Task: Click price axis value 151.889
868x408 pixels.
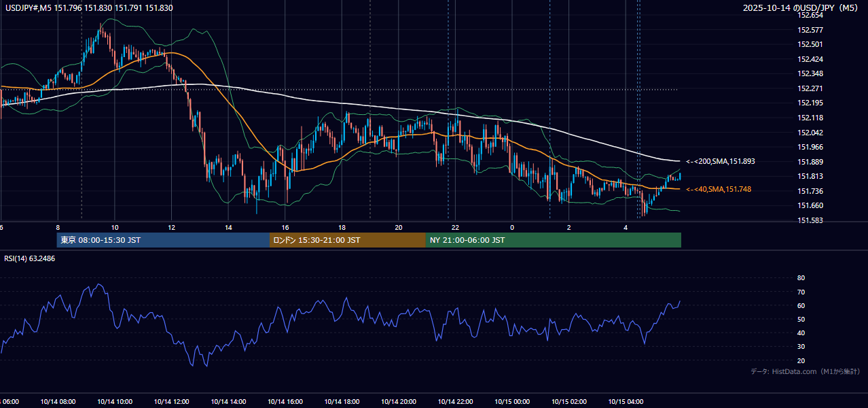Action: tap(810, 162)
